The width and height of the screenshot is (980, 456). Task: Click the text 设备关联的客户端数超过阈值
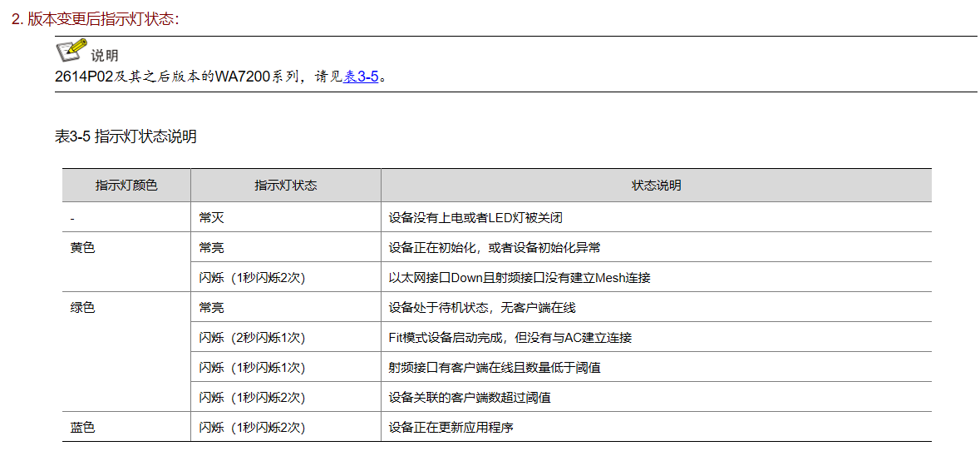coord(470,397)
